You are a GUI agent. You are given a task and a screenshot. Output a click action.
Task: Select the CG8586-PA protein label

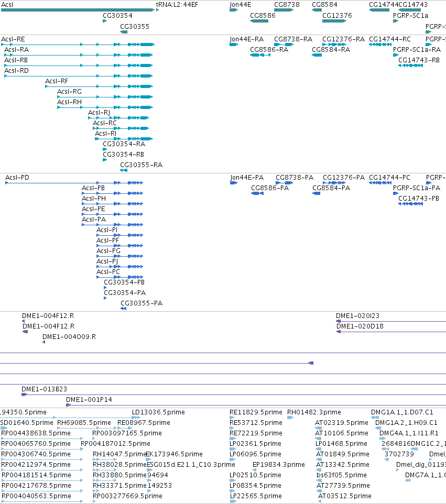pos(270,188)
